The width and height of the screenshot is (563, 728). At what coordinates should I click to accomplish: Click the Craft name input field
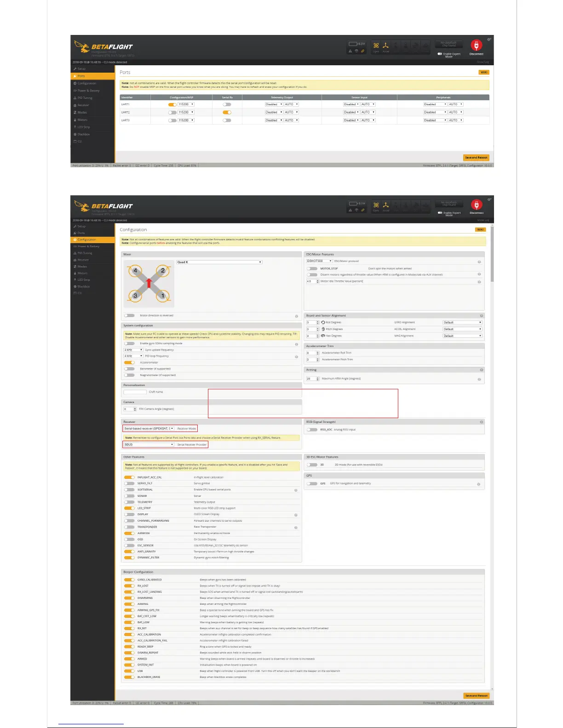click(135, 392)
